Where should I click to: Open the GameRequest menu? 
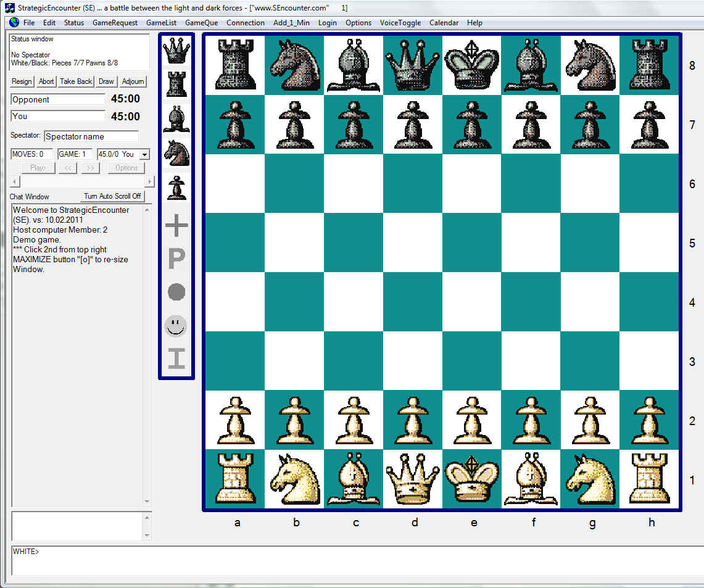(115, 22)
